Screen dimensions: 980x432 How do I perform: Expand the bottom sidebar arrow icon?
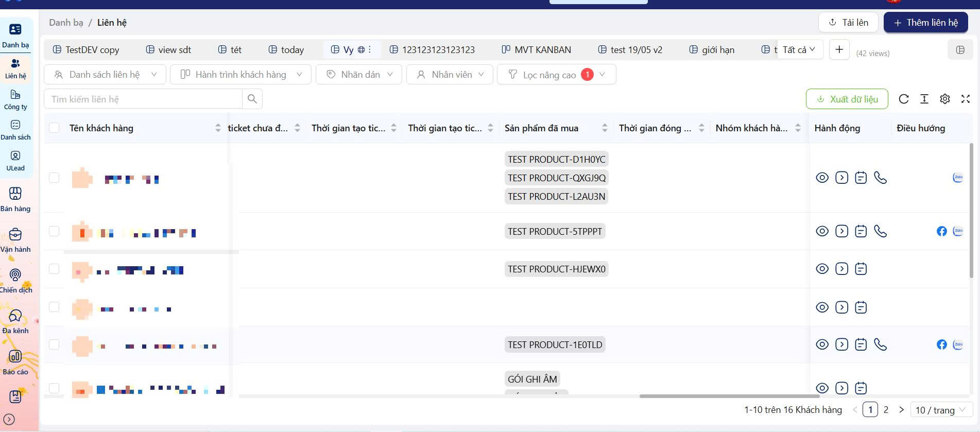coord(9,420)
